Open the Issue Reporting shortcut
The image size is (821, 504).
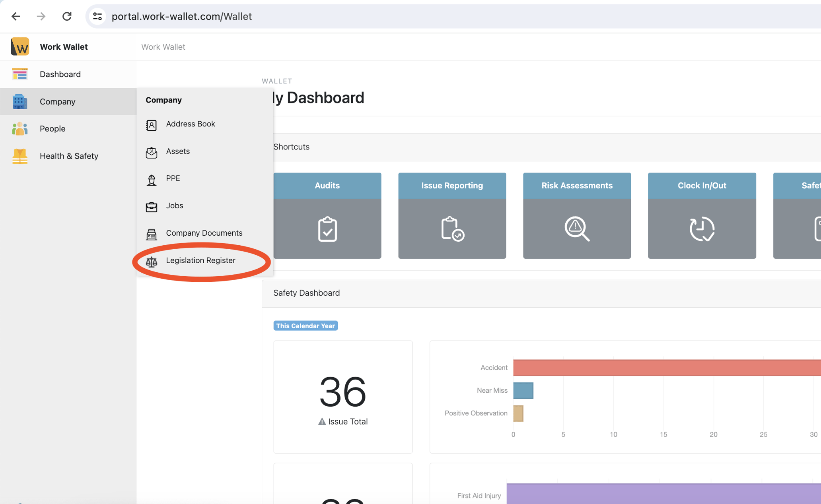(x=452, y=215)
